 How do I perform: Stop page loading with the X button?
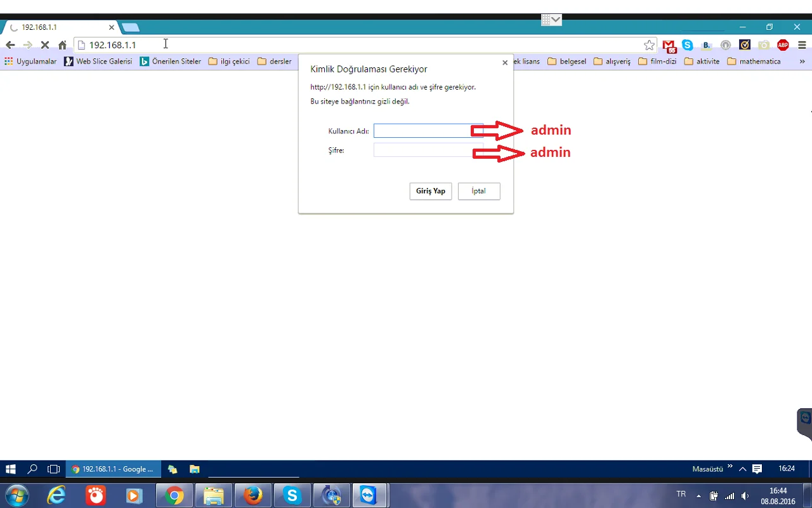click(x=45, y=45)
